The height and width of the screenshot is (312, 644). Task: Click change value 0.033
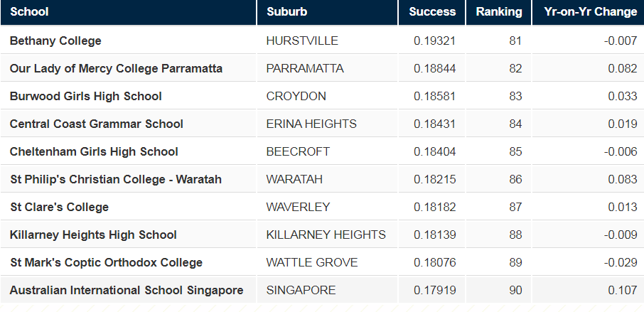click(623, 96)
